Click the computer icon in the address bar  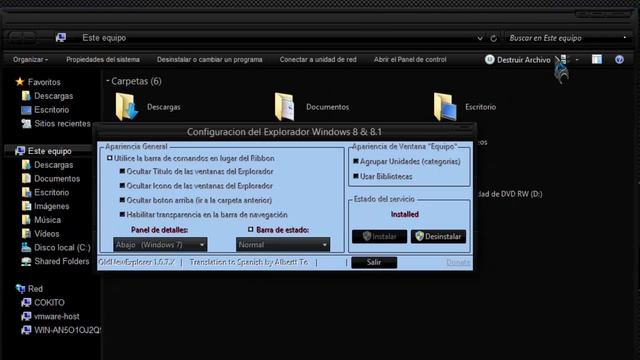[61, 38]
